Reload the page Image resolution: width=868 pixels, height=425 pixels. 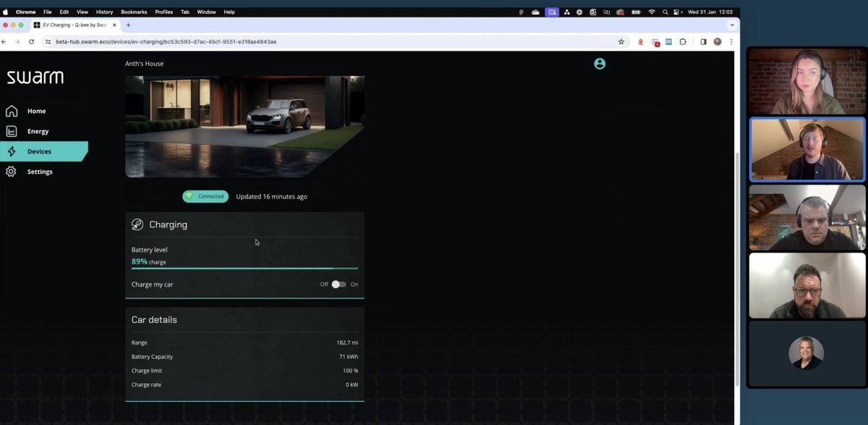[31, 42]
